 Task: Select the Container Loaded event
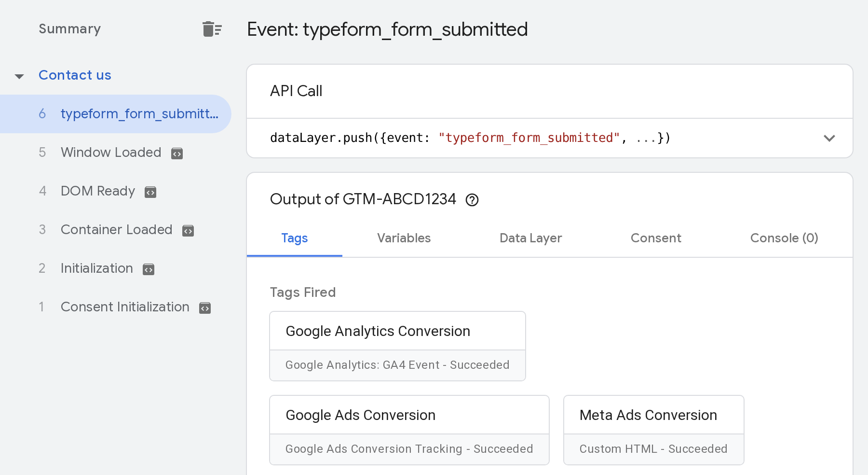[116, 230]
